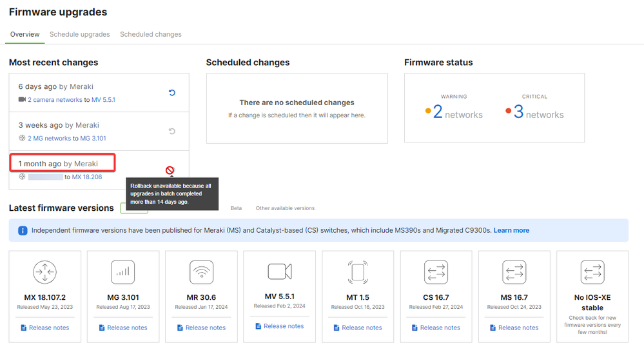Click the red critical status dot
Viewport: 644px width, 352px height.
(x=509, y=110)
